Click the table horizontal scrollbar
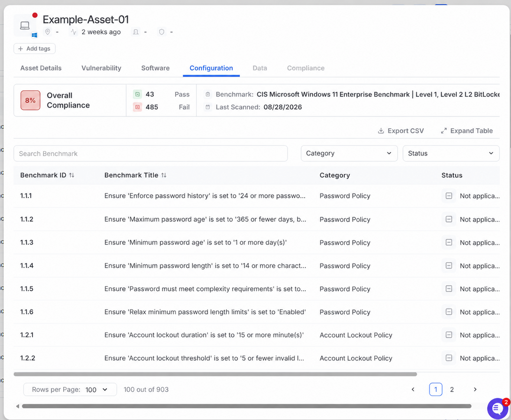 (215, 375)
